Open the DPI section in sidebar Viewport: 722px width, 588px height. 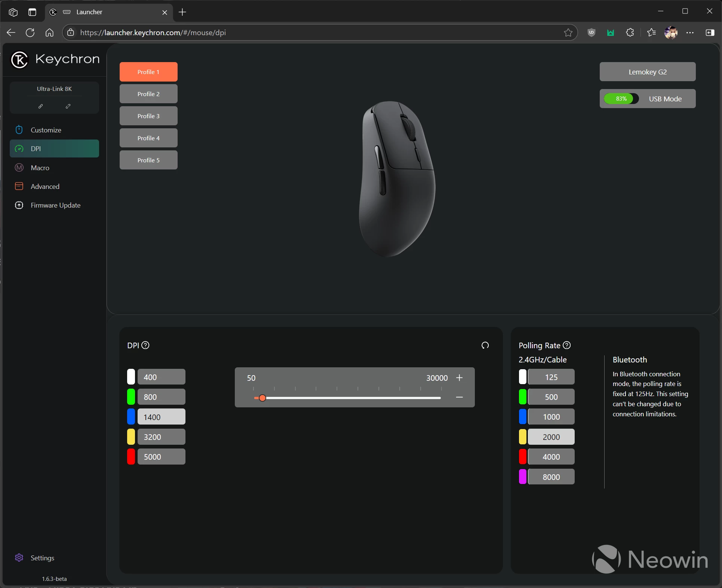[54, 148]
